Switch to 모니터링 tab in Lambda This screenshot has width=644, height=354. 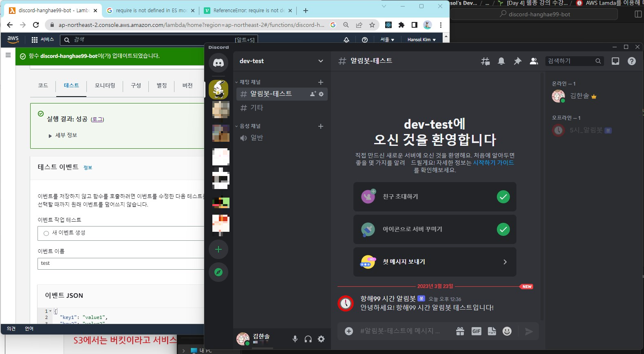pos(105,86)
